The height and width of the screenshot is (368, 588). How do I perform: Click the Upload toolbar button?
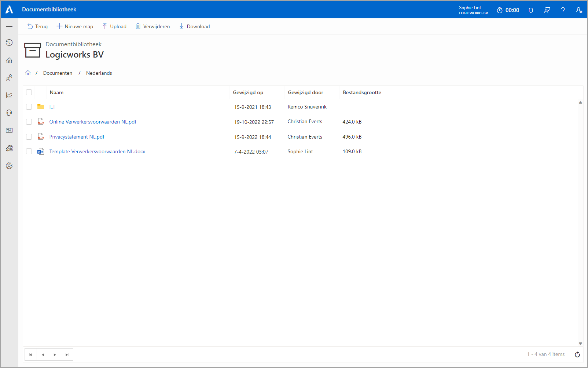pos(114,26)
